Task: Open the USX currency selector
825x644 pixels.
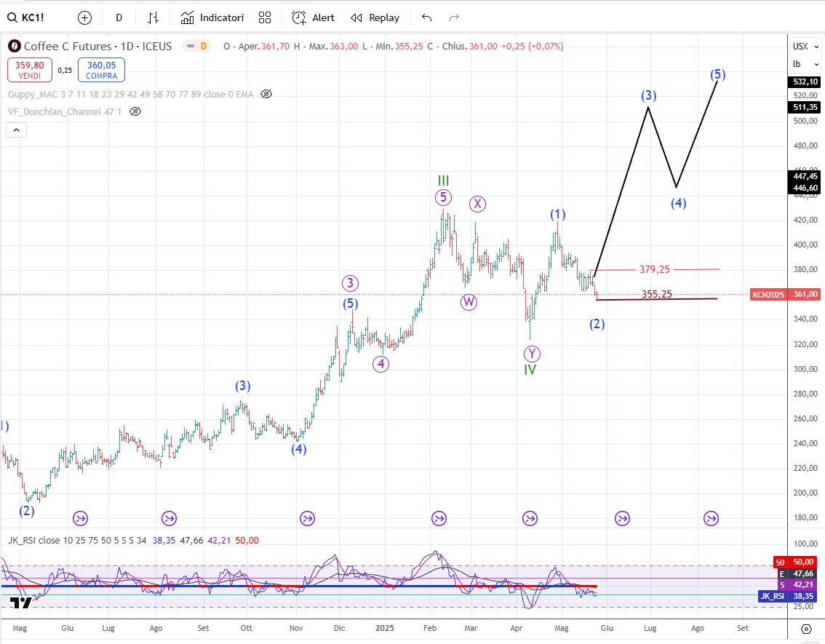Action: 800,46
